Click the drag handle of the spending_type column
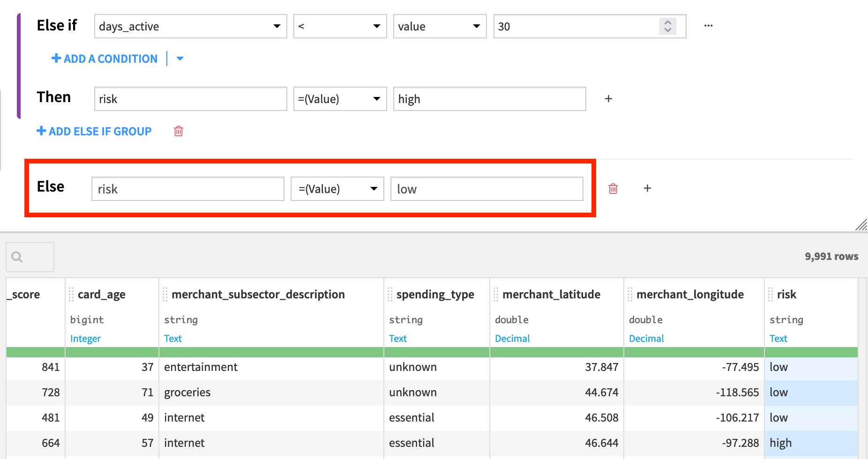 click(390, 295)
